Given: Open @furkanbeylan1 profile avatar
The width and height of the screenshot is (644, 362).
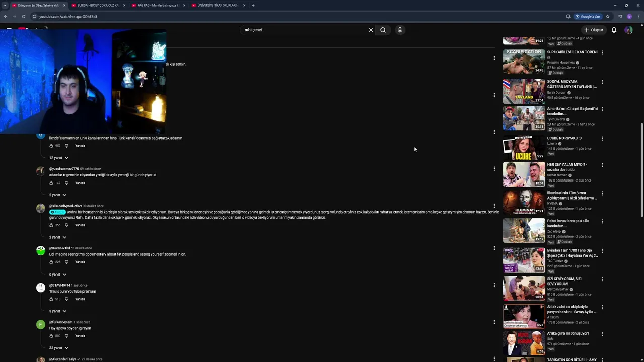Looking at the screenshot, I should [x=41, y=325].
